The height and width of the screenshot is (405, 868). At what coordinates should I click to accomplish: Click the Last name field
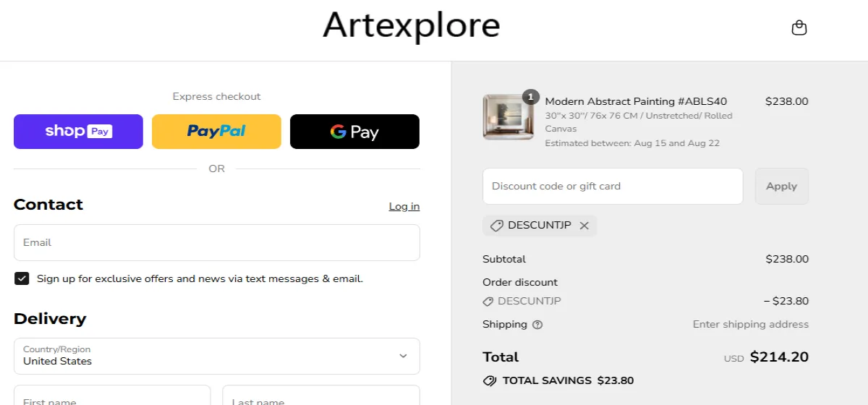pyautogui.click(x=321, y=395)
